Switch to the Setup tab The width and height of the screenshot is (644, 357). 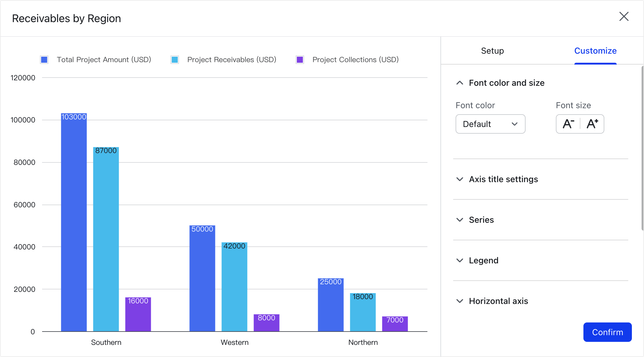(492, 51)
